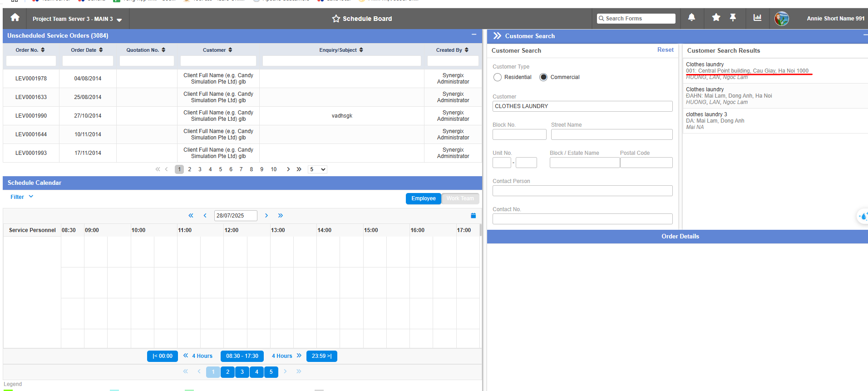
Task: Select order date 17/11/2014 cell
Action: coord(88,153)
